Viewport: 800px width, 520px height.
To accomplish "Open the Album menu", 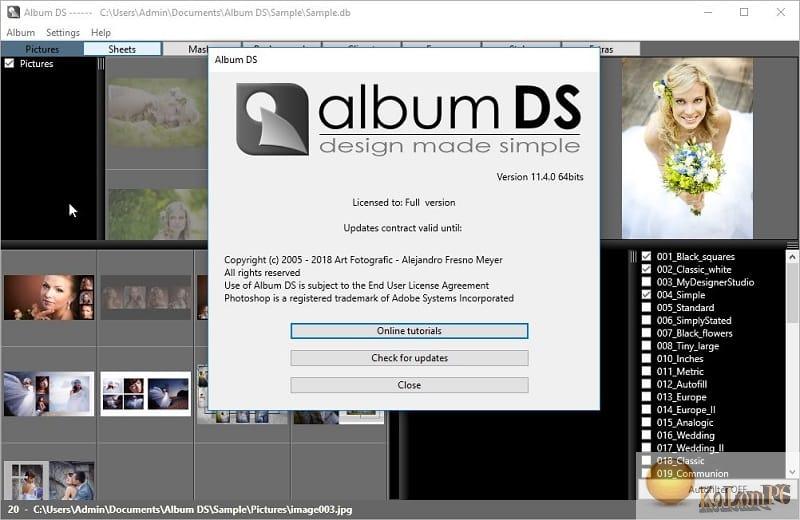I will tap(21, 33).
